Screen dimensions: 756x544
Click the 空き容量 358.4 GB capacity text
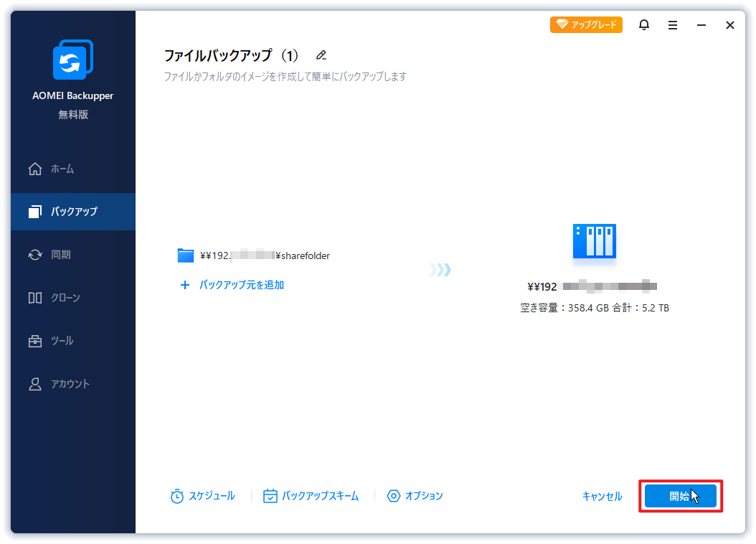click(x=595, y=308)
